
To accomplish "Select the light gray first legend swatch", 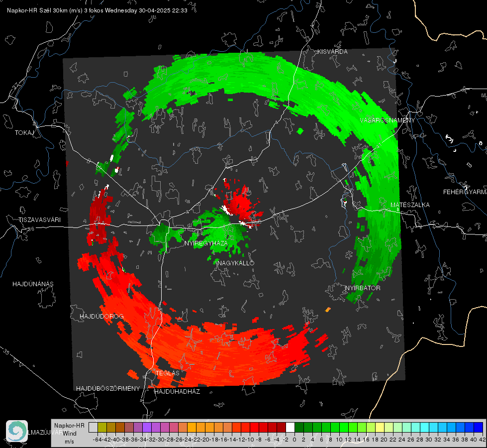I will pyautogui.click(x=93, y=427).
